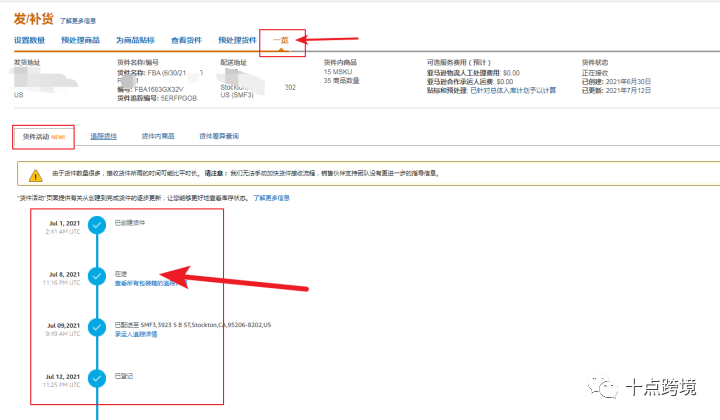Click the Jul 8, 2021 checkmark marker
The height and width of the screenshot is (420, 720).
97,276
